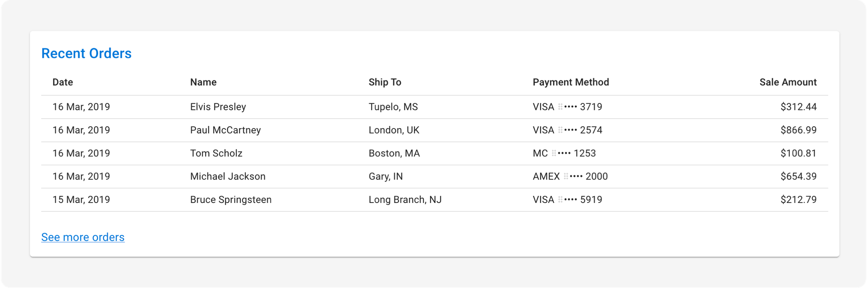The height and width of the screenshot is (288, 868).
Task: Select the Payment Method column header
Action: [x=571, y=82]
